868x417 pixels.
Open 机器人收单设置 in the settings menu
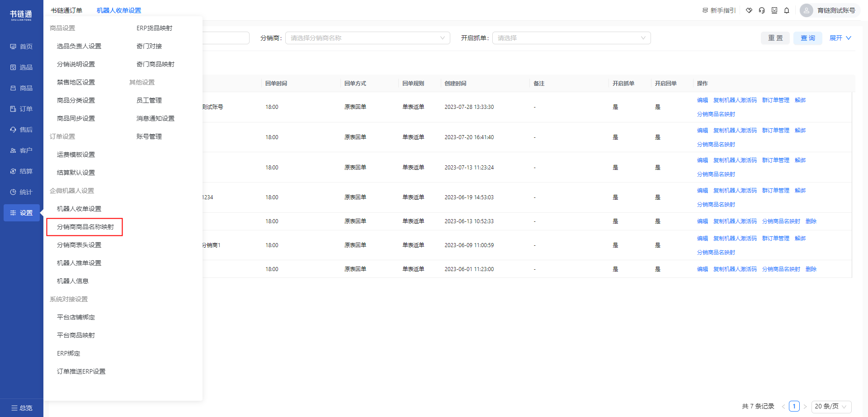click(x=79, y=209)
